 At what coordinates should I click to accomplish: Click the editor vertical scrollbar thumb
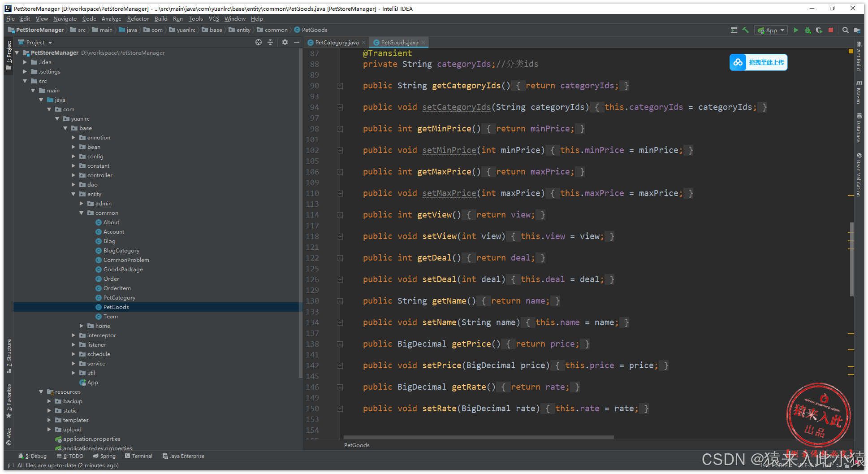pos(851,259)
